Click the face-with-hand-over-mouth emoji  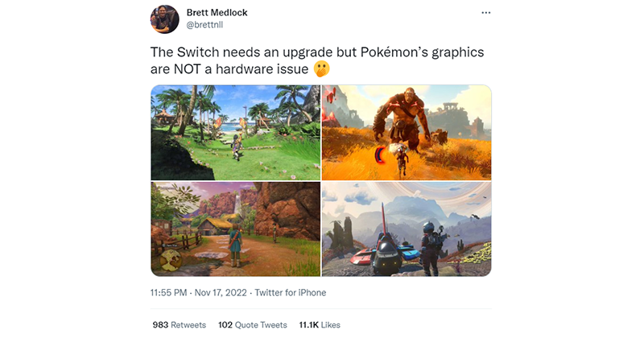point(321,69)
